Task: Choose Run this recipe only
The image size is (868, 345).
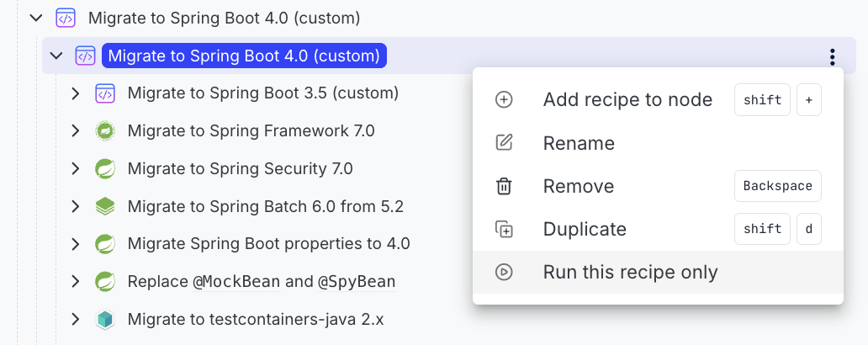Action: 658,272
